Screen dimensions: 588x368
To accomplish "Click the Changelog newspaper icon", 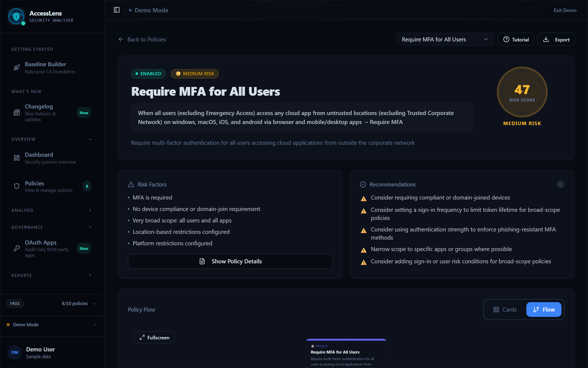I will pos(17,113).
